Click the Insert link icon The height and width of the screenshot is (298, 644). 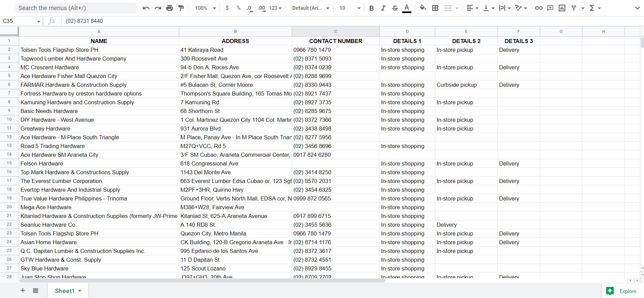pos(538,8)
